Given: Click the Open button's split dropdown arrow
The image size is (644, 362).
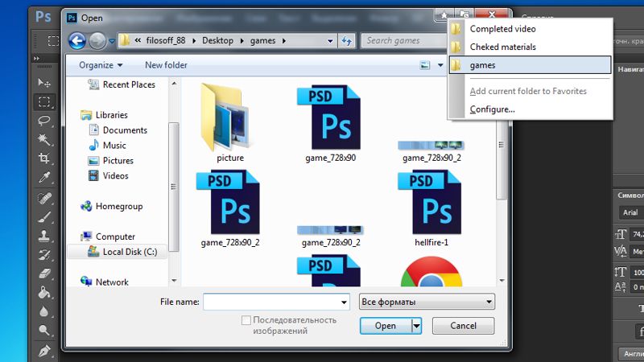Looking at the screenshot, I should point(416,326).
